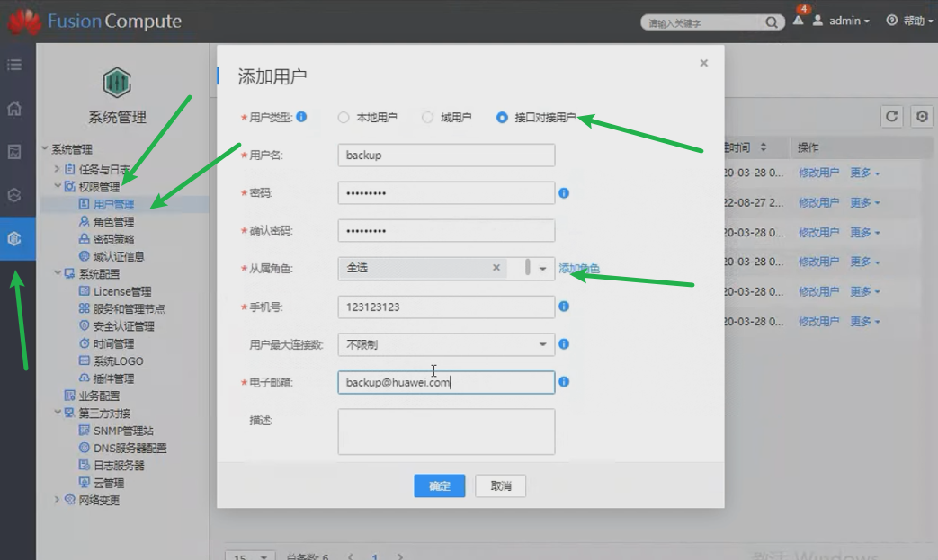Click the 确定 button

[439, 485]
